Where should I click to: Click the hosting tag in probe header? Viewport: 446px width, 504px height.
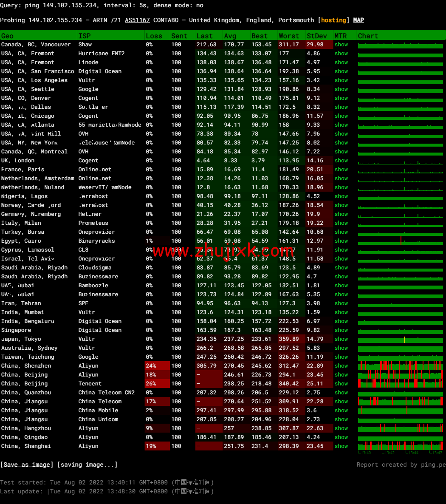[x=333, y=20]
